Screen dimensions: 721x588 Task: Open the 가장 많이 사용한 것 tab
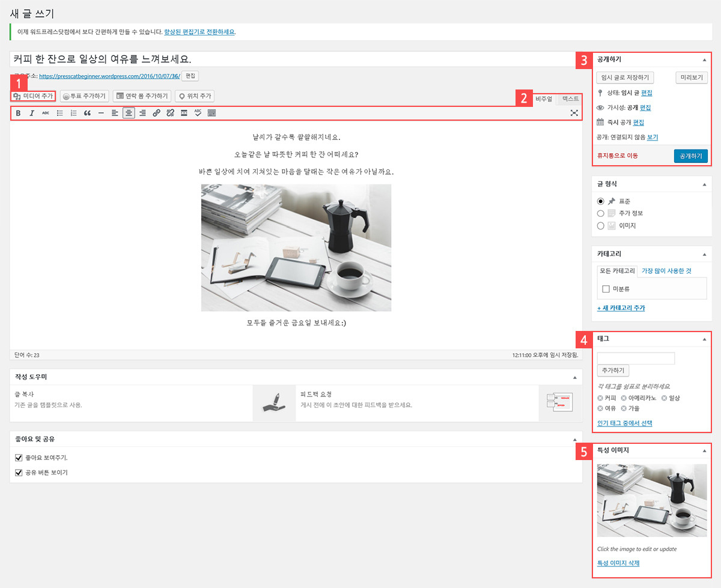coord(666,271)
